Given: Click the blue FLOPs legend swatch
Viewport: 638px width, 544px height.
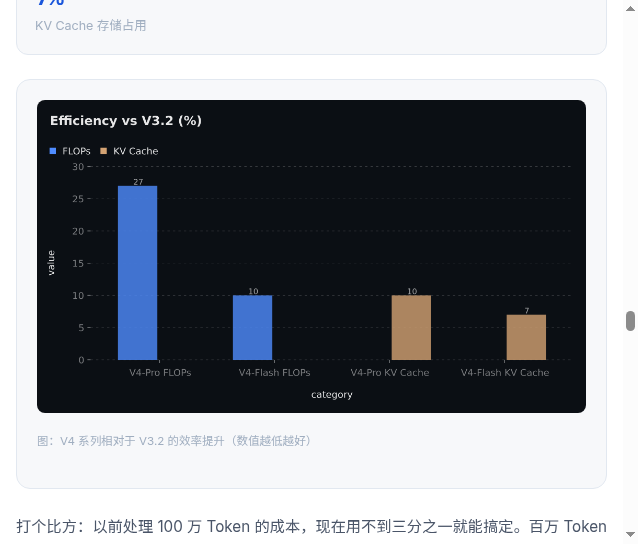Looking at the screenshot, I should (x=53, y=151).
